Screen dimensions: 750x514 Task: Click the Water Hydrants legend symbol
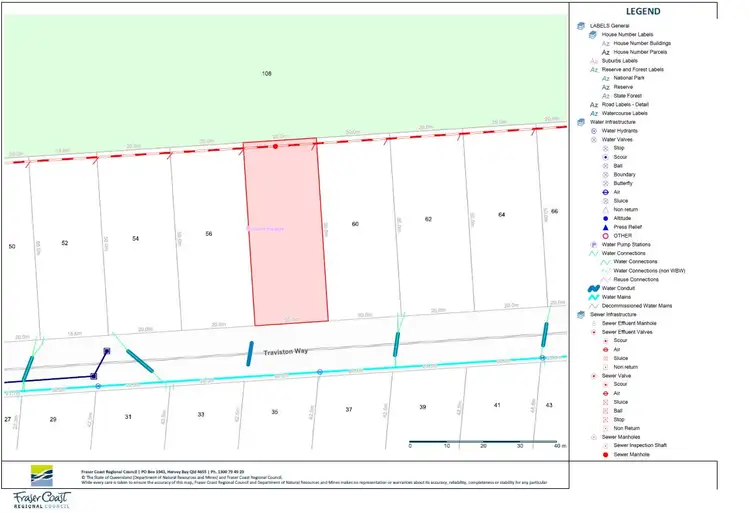tap(594, 131)
